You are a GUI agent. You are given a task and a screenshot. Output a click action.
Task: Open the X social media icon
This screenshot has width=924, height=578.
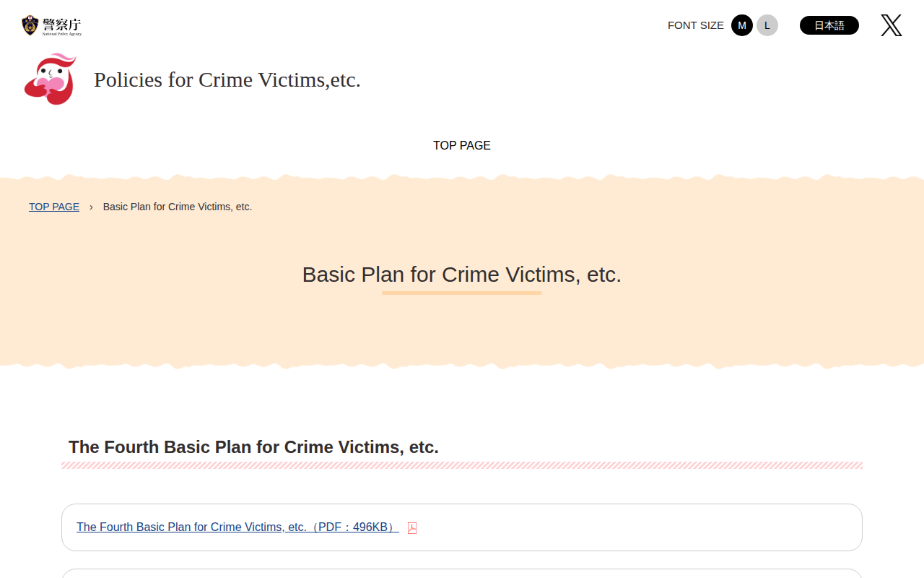(891, 25)
